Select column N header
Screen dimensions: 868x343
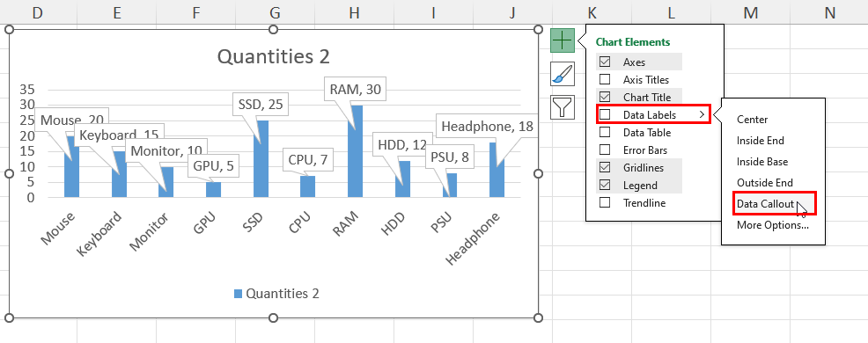[829, 12]
